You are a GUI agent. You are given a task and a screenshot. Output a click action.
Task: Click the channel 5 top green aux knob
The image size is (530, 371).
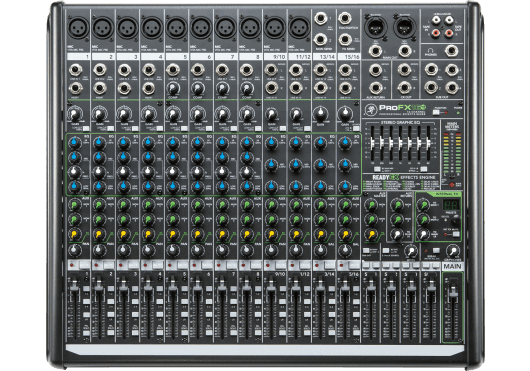[x=173, y=205]
